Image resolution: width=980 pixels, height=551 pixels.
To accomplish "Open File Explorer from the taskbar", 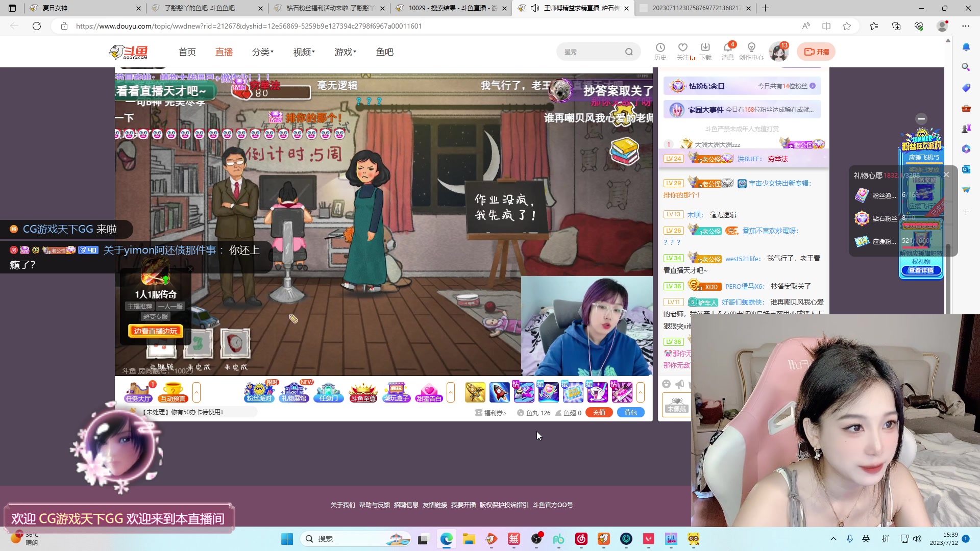I will (469, 539).
